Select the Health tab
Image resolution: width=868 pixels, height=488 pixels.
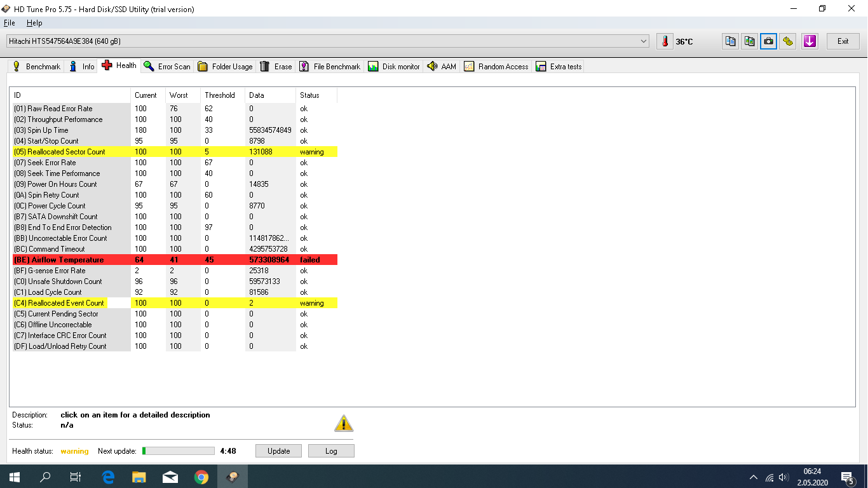[119, 65]
